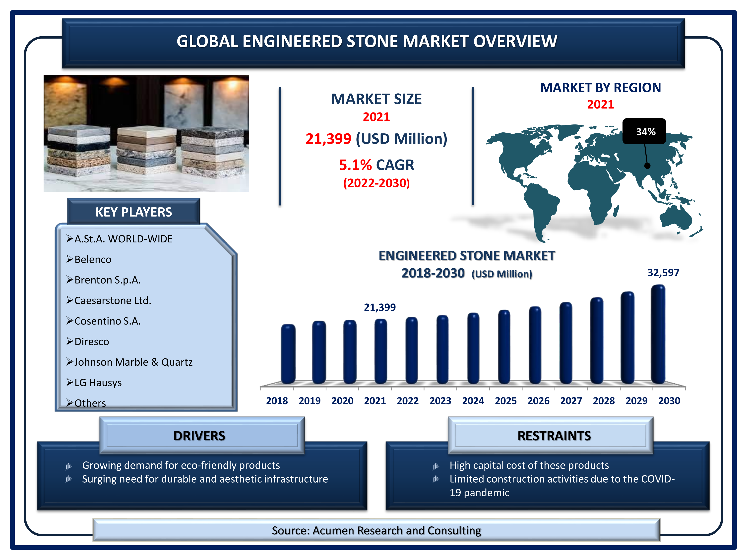Click the Global Engineered Stone Market Overview title

click(x=367, y=42)
